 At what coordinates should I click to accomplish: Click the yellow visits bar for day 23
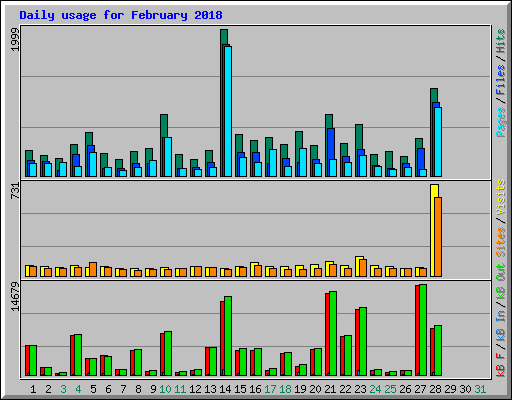[x=358, y=266]
